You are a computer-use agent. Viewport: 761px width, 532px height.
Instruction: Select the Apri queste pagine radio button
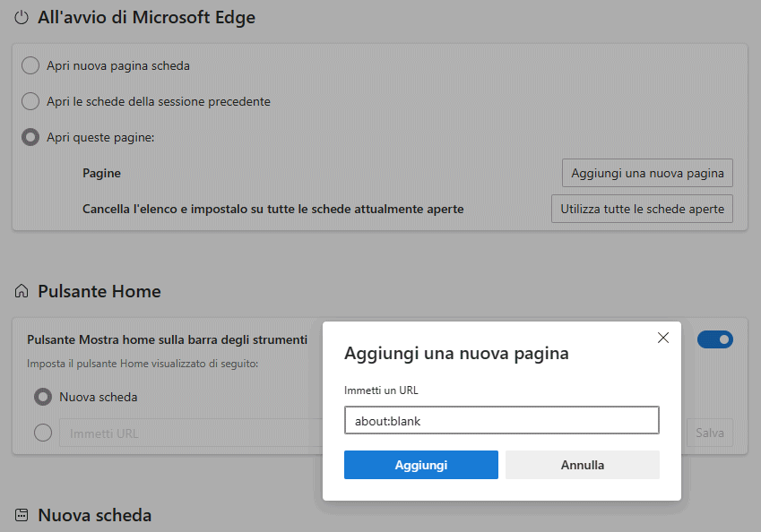coord(30,137)
